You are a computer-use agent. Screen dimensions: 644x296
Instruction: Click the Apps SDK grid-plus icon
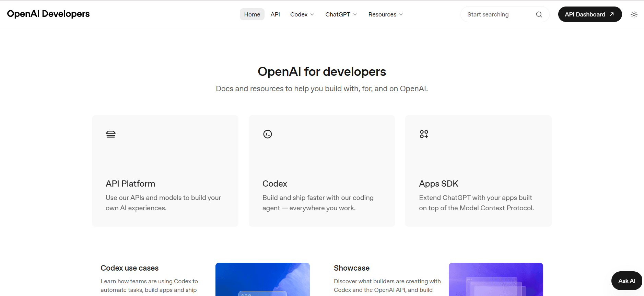click(x=424, y=134)
